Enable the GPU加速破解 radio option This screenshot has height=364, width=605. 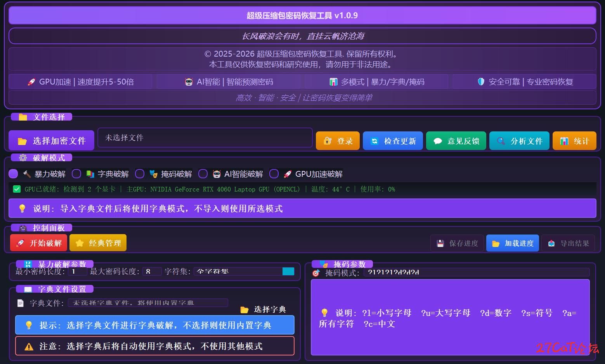click(x=274, y=174)
